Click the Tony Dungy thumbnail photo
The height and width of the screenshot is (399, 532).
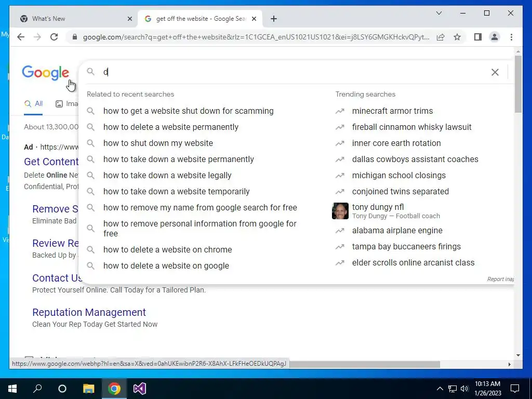[340, 211]
